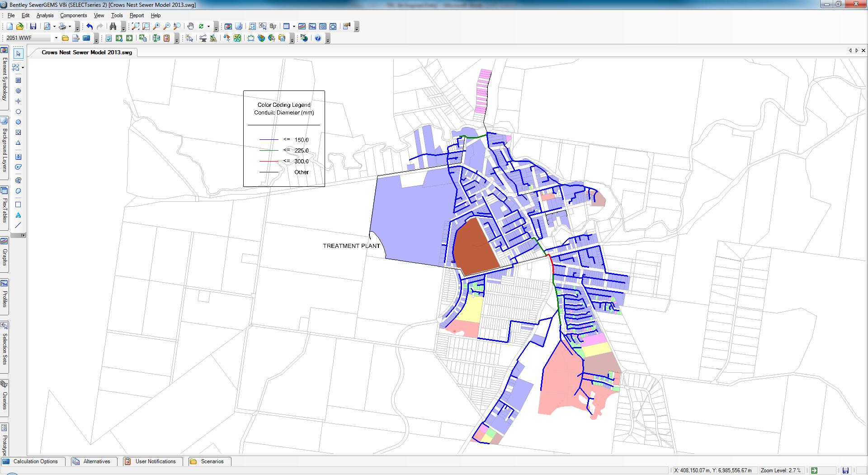Viewport: 868px width, 475px height.
Task: Click the green compute arrow in status bar
Action: (x=814, y=470)
